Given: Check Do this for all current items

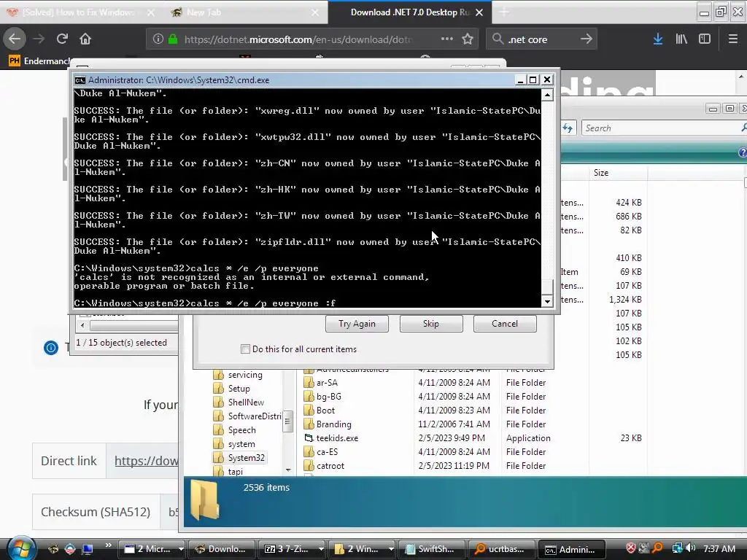Looking at the screenshot, I should (245, 349).
